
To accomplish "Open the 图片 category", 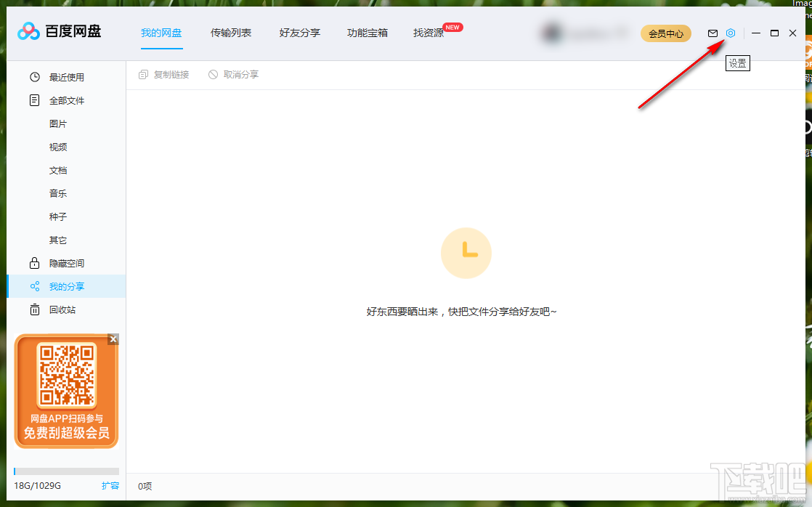I will tap(58, 123).
